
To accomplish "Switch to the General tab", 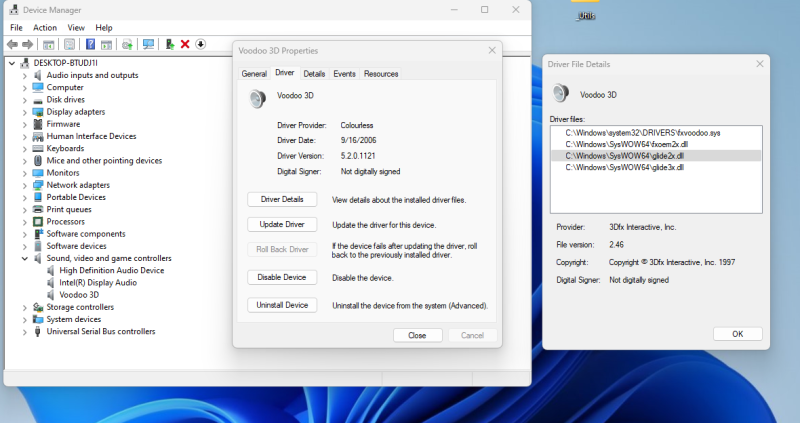I will pos(254,73).
